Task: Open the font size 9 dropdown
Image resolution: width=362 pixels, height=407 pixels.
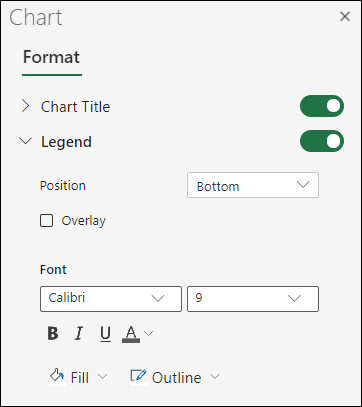Action: coord(253,299)
